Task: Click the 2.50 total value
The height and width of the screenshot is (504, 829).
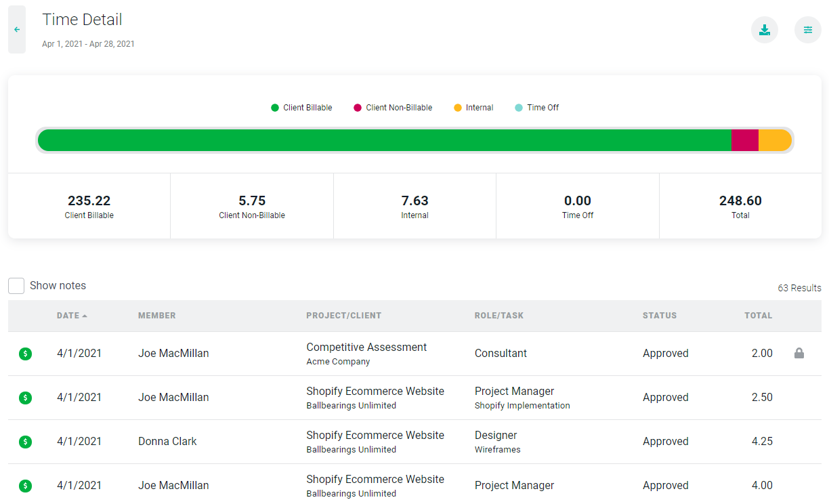Action: pos(762,398)
